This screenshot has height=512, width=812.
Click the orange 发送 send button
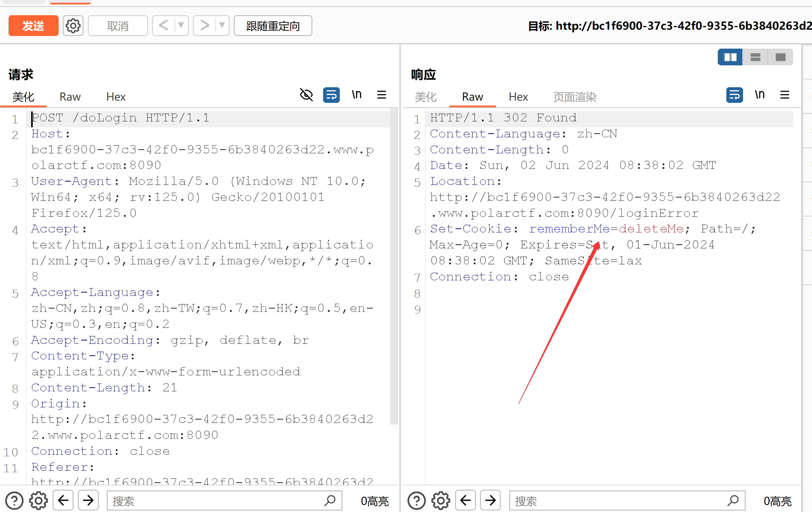point(33,26)
